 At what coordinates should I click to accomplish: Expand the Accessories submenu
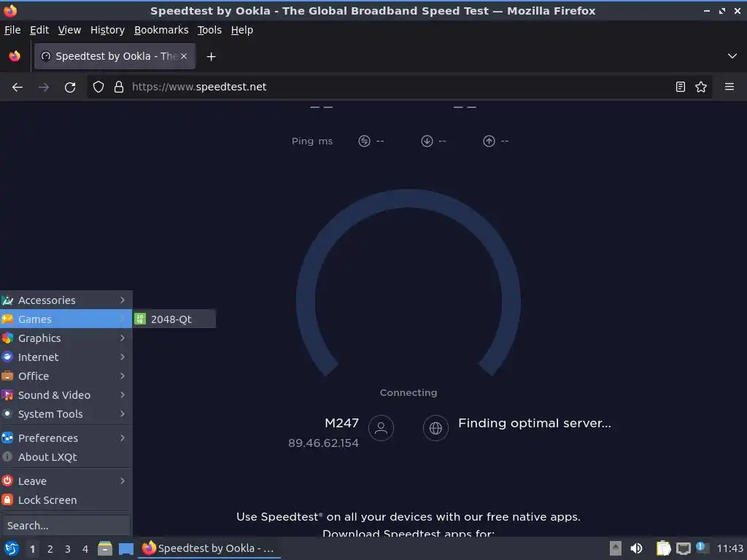[x=66, y=300]
